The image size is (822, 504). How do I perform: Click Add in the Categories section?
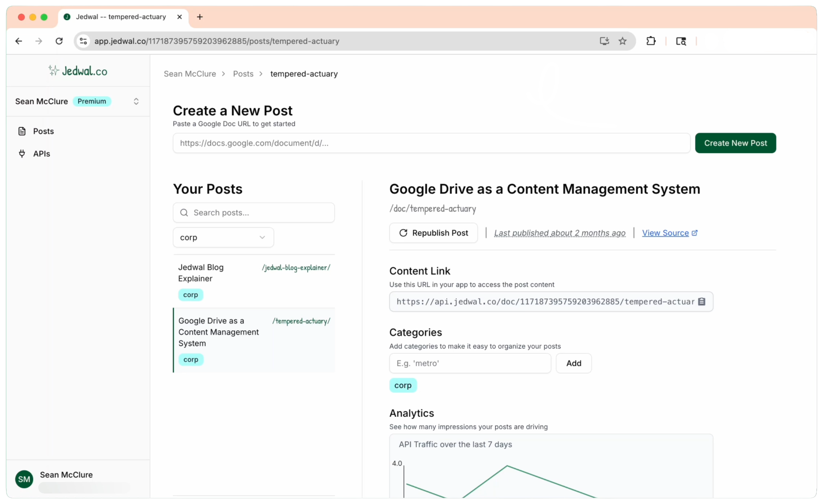[x=573, y=363]
